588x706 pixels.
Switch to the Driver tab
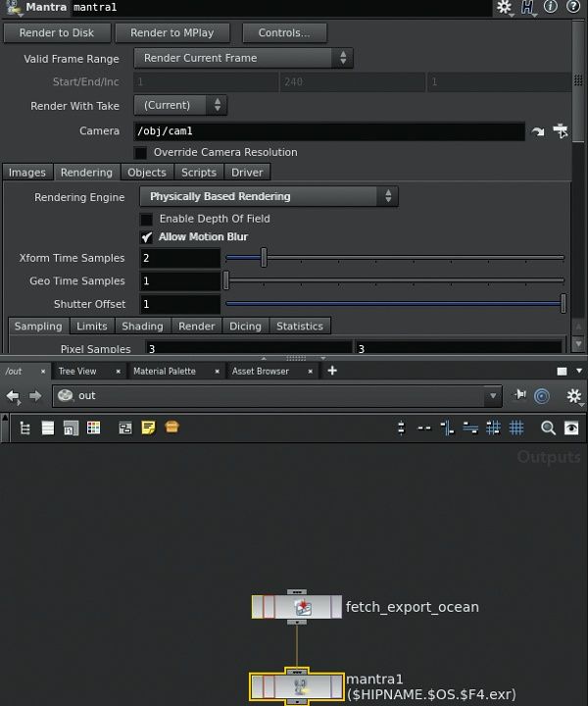click(247, 173)
